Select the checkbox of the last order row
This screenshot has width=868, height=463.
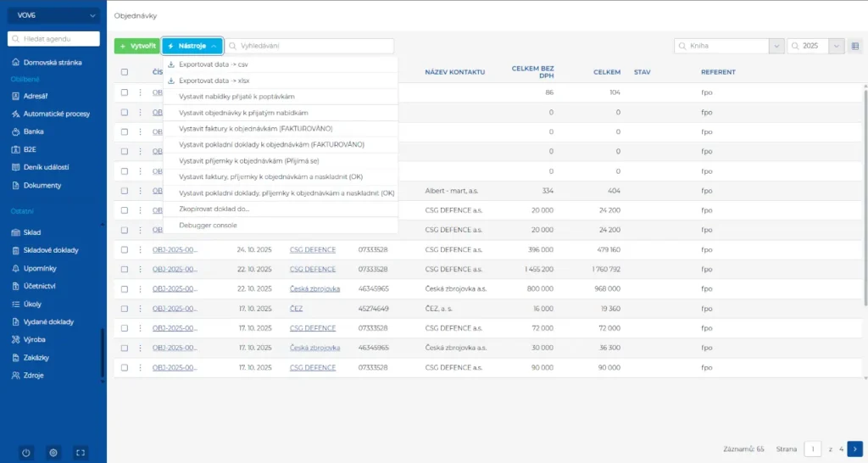pos(125,367)
